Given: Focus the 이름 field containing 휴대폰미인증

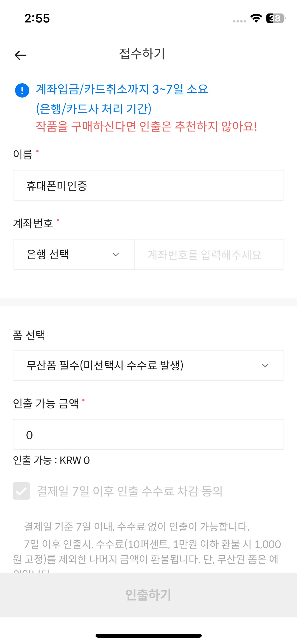Looking at the screenshot, I should (148, 185).
